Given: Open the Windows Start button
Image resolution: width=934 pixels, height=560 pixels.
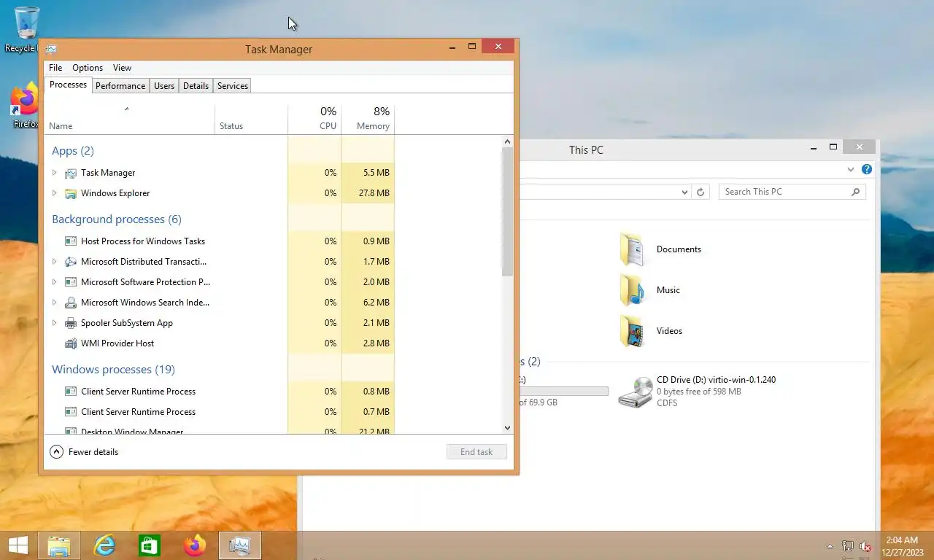Looking at the screenshot, I should coord(18,545).
